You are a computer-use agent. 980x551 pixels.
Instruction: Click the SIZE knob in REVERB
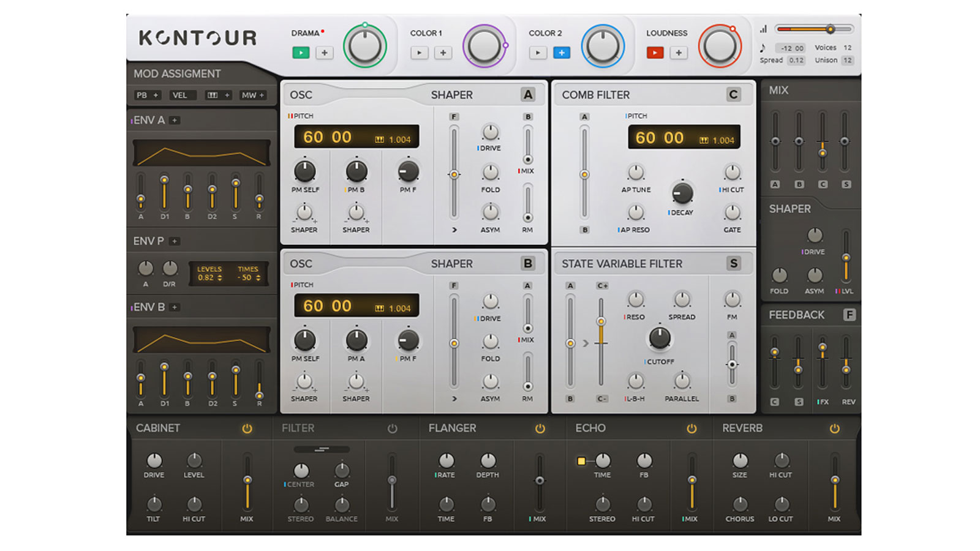click(740, 460)
